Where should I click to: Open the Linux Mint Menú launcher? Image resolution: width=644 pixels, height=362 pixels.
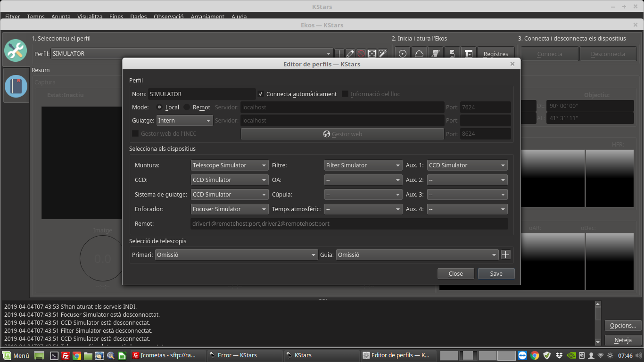tap(16, 355)
